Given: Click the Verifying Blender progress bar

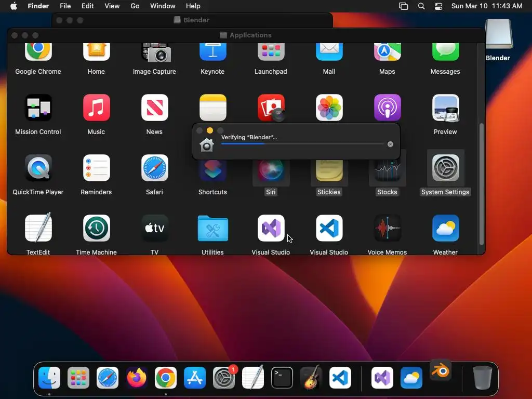Looking at the screenshot, I should coord(302,144).
